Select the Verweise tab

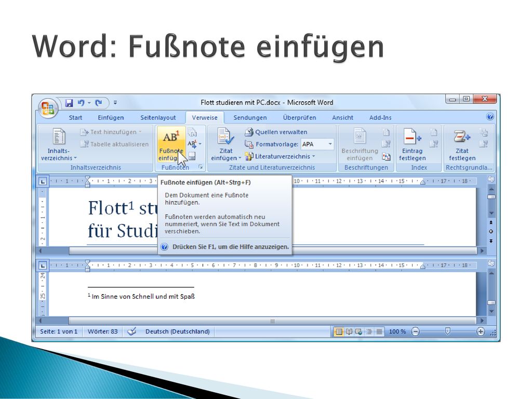coord(205,118)
